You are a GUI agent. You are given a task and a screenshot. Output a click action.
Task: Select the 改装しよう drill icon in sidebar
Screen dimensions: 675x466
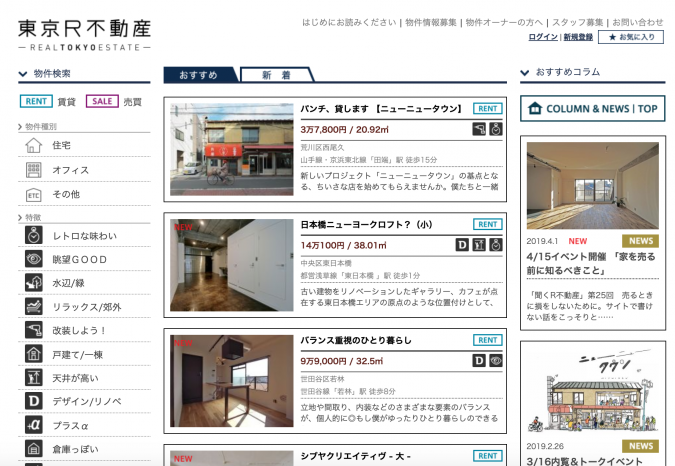coord(34,330)
